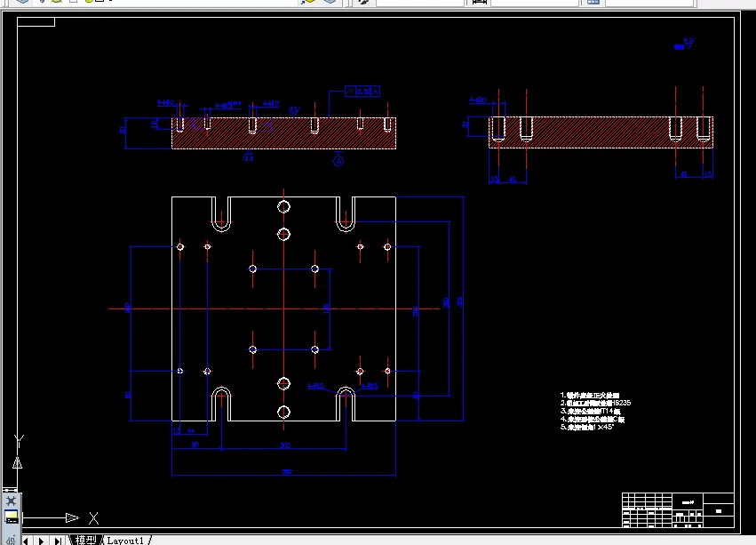Select the 90 dimension at bottom left

coord(195,445)
